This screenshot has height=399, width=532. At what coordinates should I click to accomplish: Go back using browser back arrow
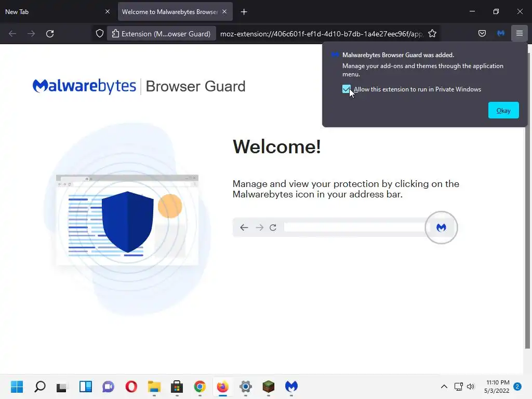(12, 34)
